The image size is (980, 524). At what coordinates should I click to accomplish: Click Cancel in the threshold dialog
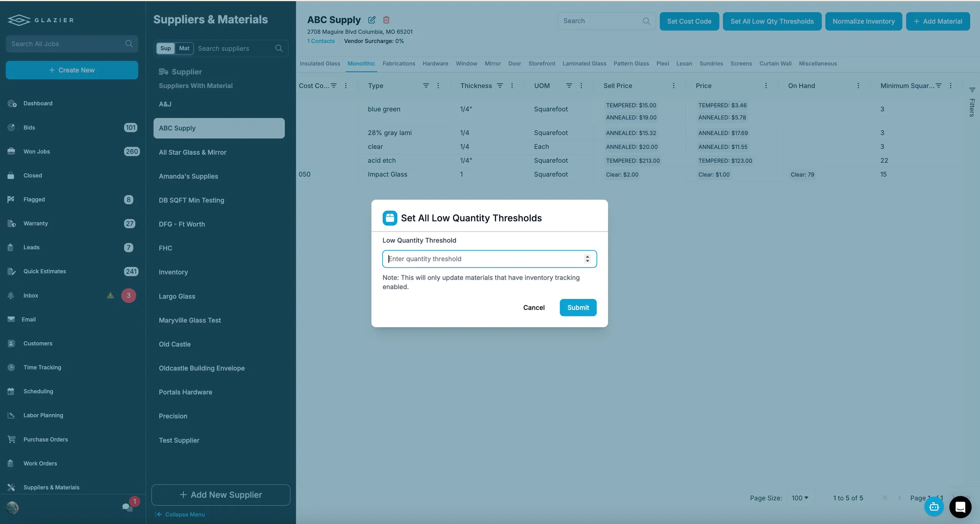[x=534, y=308]
